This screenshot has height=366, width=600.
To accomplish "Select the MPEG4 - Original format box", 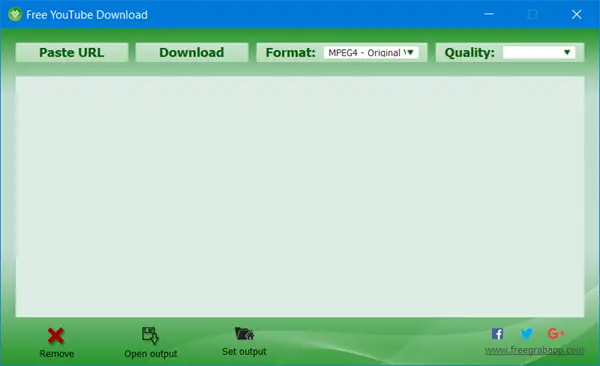I will tap(371, 52).
